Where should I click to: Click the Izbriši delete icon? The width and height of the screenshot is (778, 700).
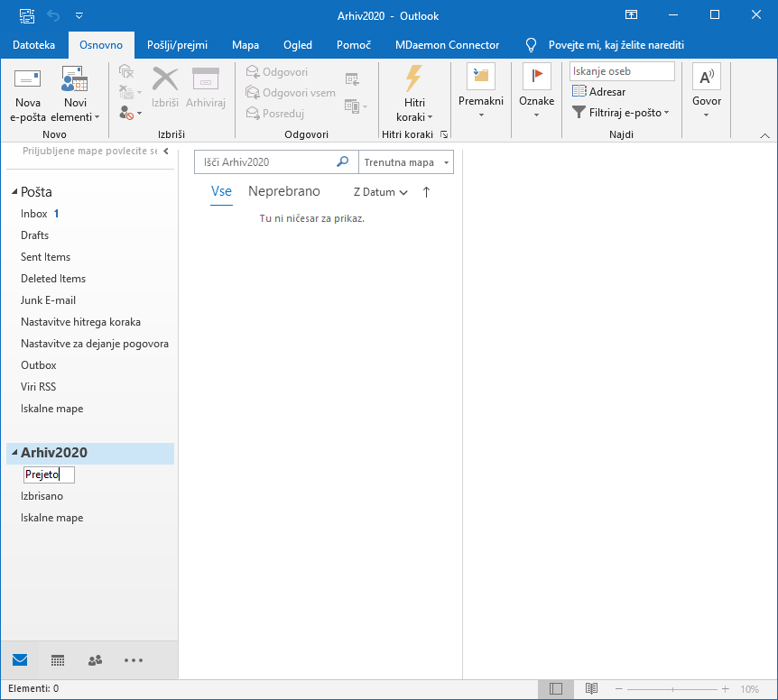pos(165,87)
